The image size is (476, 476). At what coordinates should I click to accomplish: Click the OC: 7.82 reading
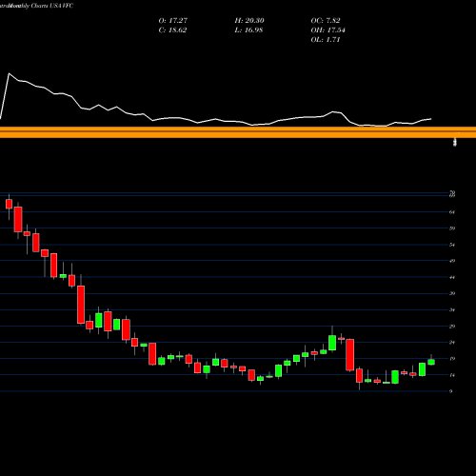[326, 21]
